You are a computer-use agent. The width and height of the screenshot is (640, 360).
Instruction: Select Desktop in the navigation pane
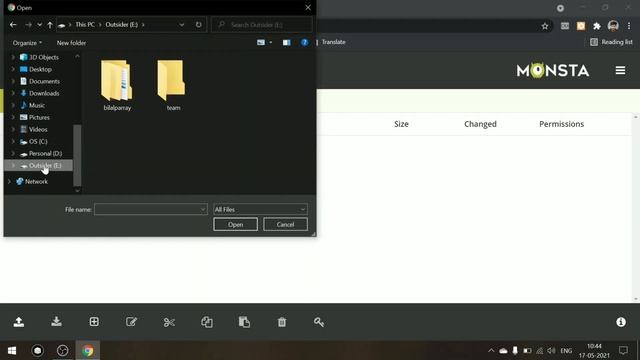point(40,69)
